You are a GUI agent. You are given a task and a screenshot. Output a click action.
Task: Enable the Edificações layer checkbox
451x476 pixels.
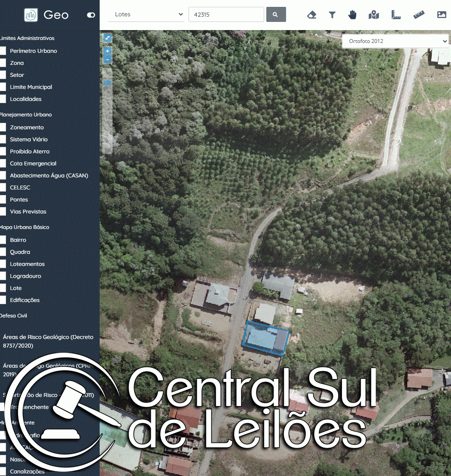[3, 300]
